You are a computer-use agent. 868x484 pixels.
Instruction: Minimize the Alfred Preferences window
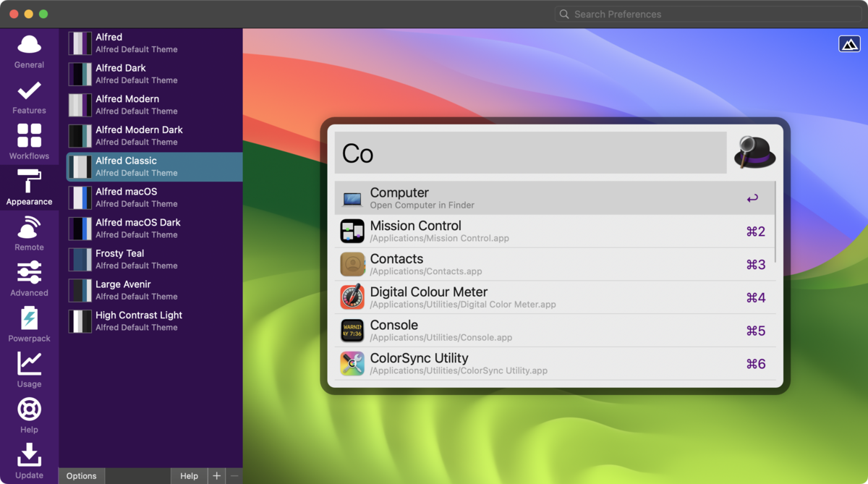pyautogui.click(x=29, y=14)
